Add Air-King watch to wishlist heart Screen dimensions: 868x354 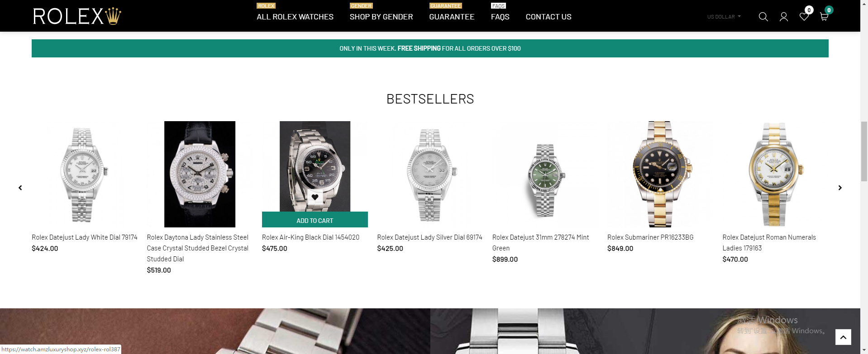(x=315, y=197)
